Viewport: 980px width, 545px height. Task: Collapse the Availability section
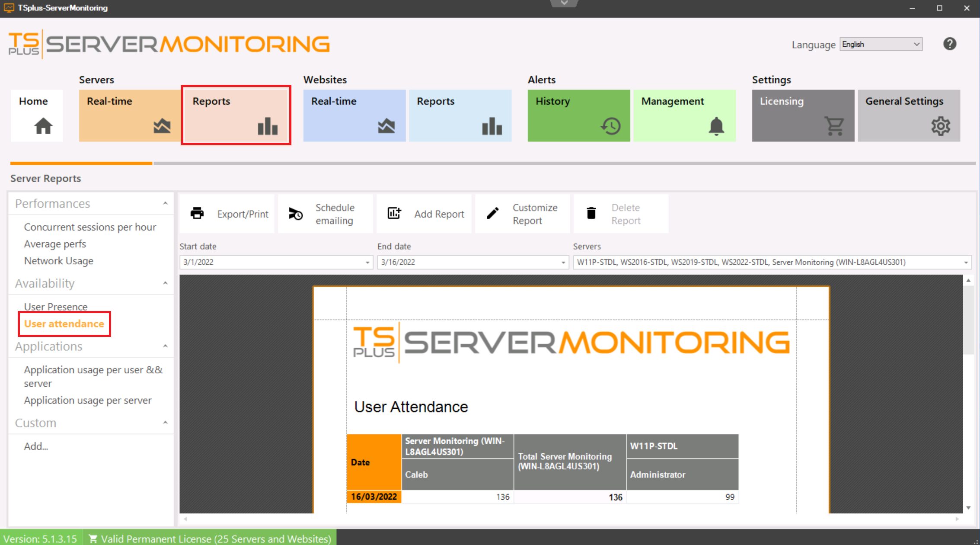165,282
